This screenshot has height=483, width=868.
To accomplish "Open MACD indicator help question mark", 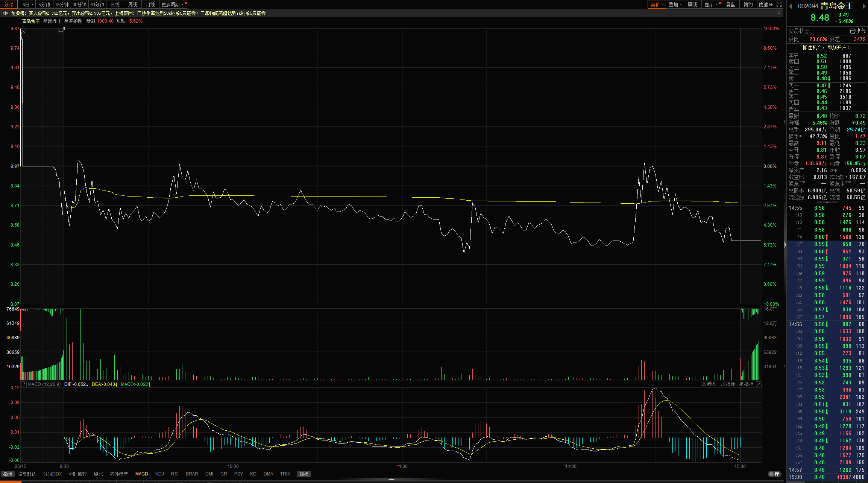I will coord(24,384).
